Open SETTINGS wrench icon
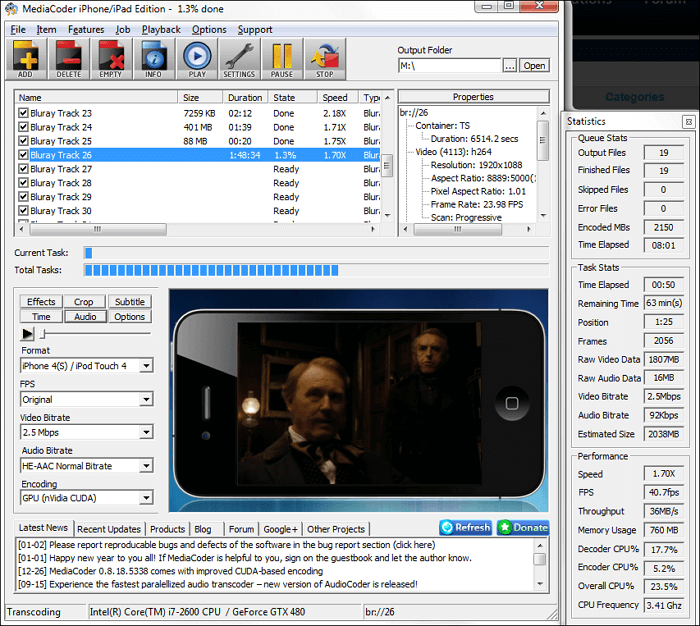Image resolution: width=700 pixels, height=626 pixels. (239, 60)
